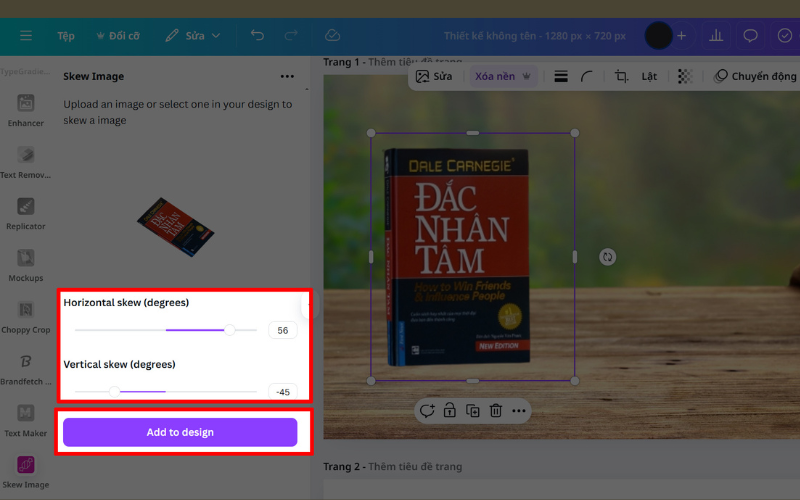Duplicate the selected book image

pyautogui.click(x=472, y=411)
